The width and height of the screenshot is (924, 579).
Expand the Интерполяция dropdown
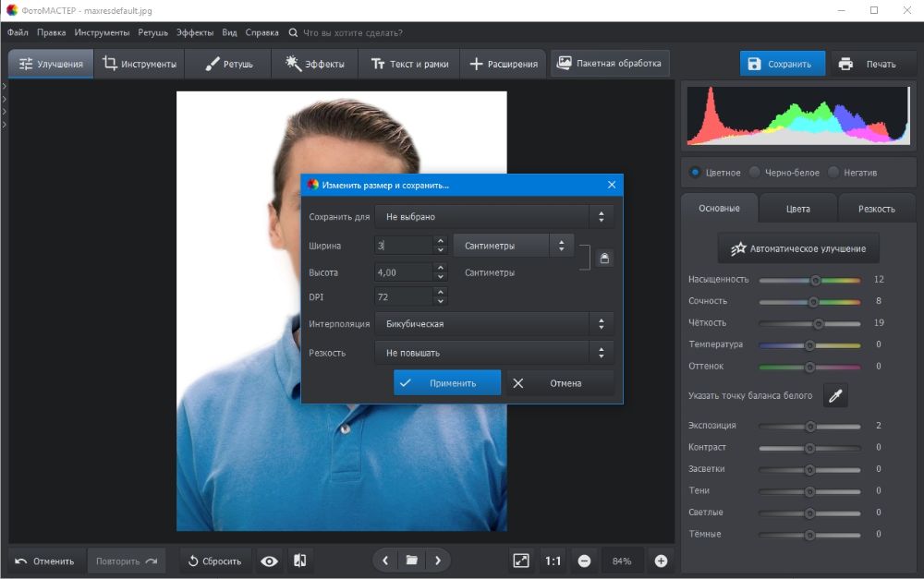tap(493, 324)
